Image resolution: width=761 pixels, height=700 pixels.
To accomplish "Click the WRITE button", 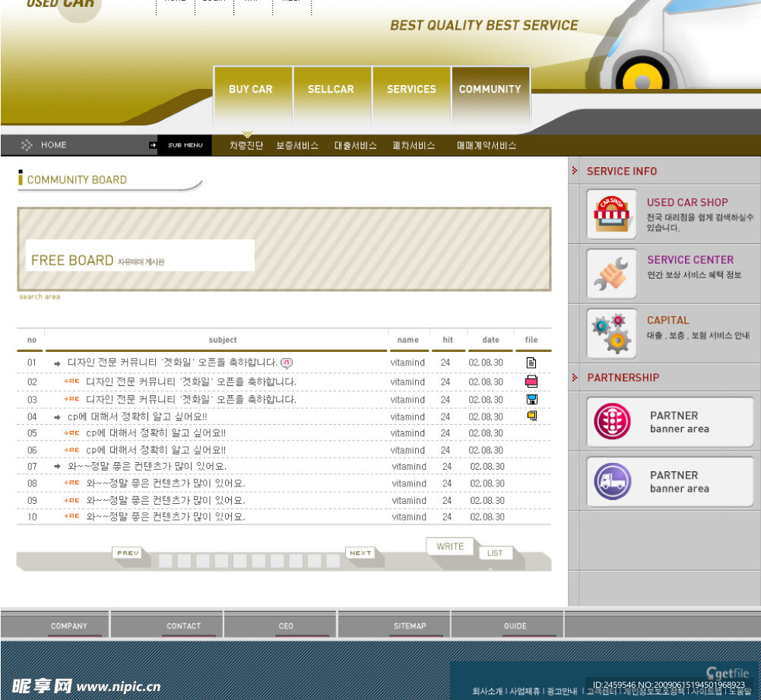I will 450,546.
